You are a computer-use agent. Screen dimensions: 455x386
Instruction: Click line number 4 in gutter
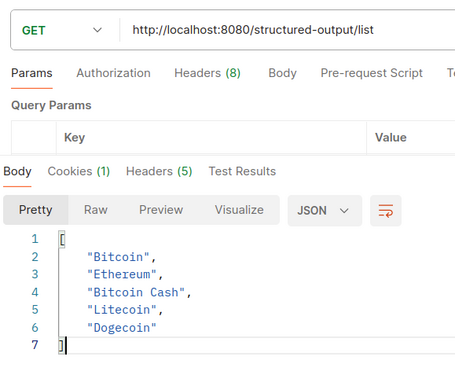[x=35, y=292]
